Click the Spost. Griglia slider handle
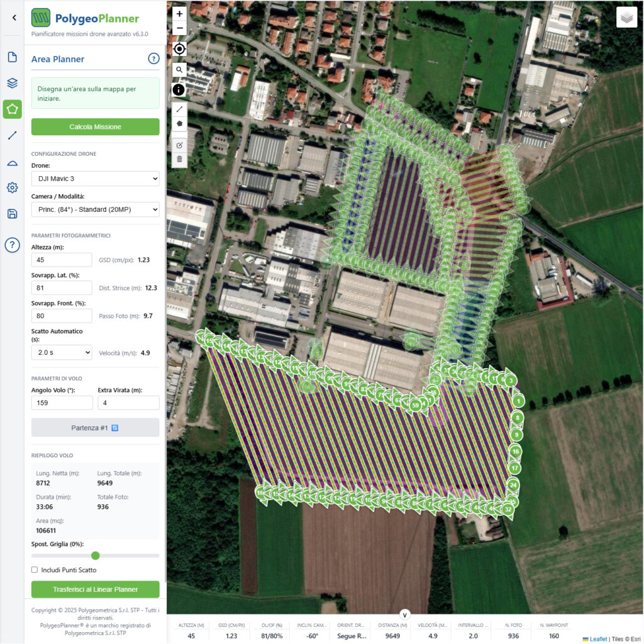The image size is (644, 644). [x=96, y=555]
